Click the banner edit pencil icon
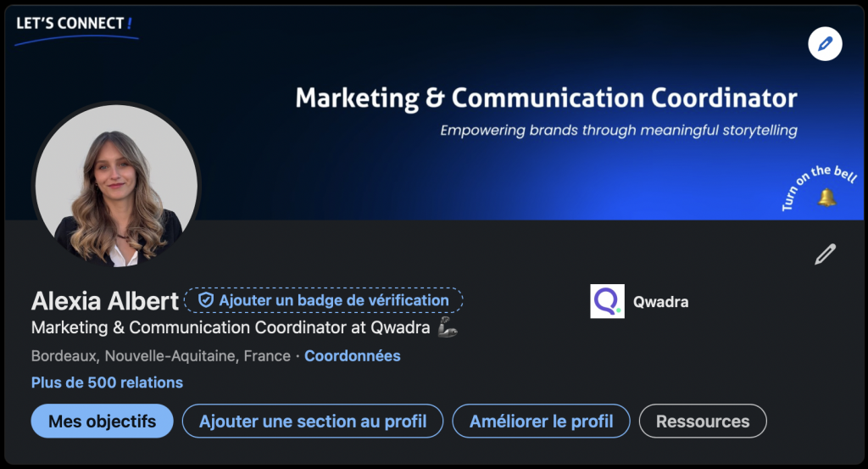868x469 pixels. (x=825, y=43)
